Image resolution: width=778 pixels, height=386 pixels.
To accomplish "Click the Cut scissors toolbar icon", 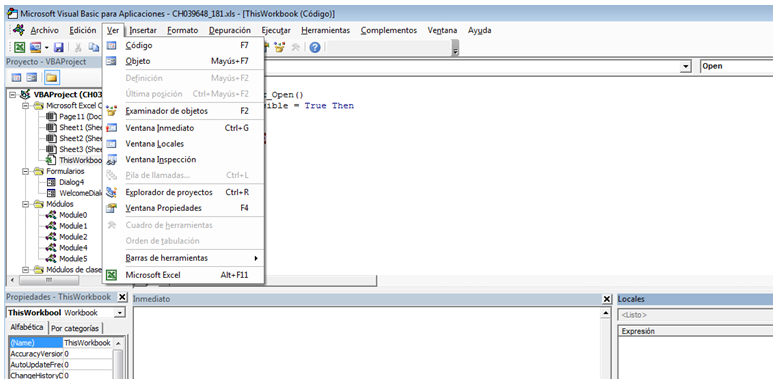I will [x=78, y=47].
